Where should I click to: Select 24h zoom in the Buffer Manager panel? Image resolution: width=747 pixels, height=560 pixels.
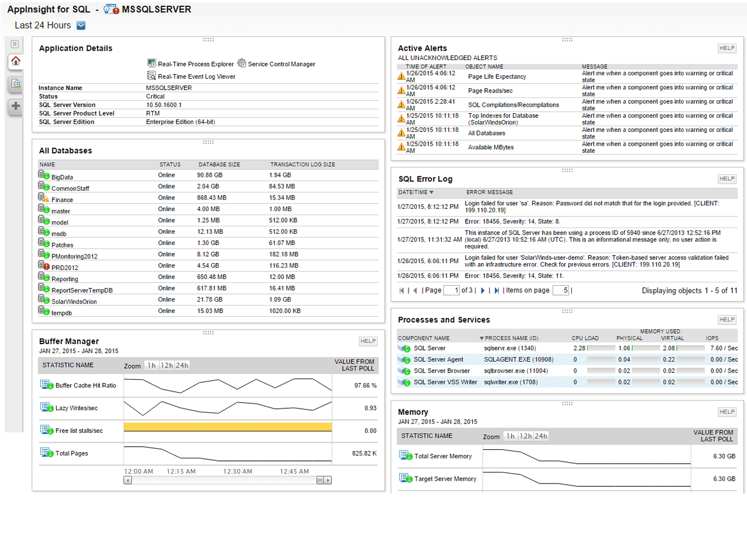(181, 365)
